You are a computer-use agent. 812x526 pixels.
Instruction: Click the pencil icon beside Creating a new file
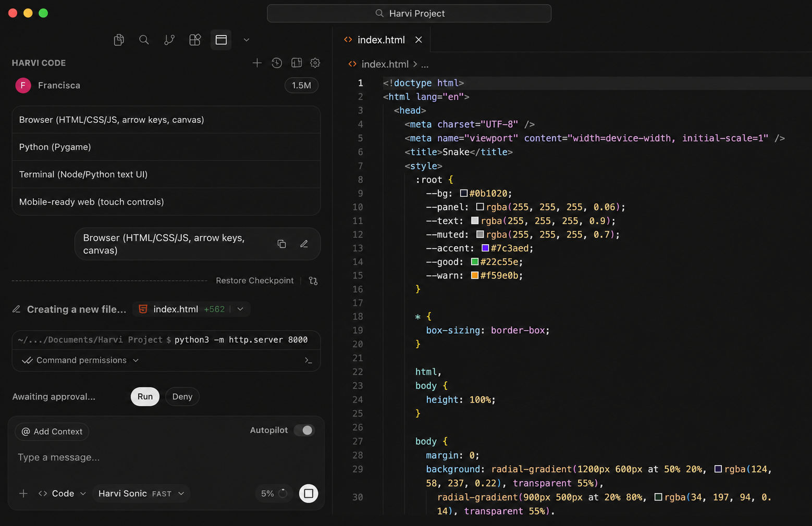17,309
